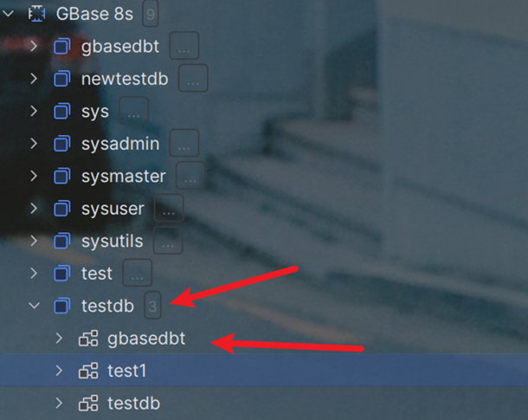Expand the newtestdb database node
Screen dimensions: 528x420
[x=34, y=79]
